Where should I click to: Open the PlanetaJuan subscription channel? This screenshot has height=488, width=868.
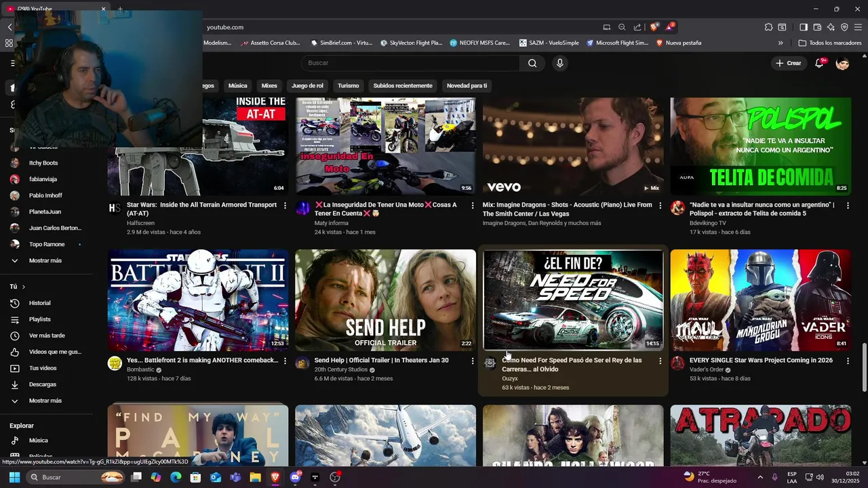click(x=45, y=212)
